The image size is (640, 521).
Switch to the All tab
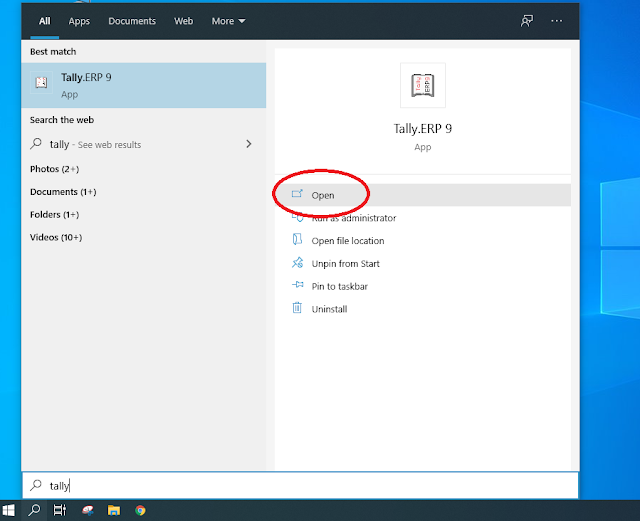(x=44, y=21)
